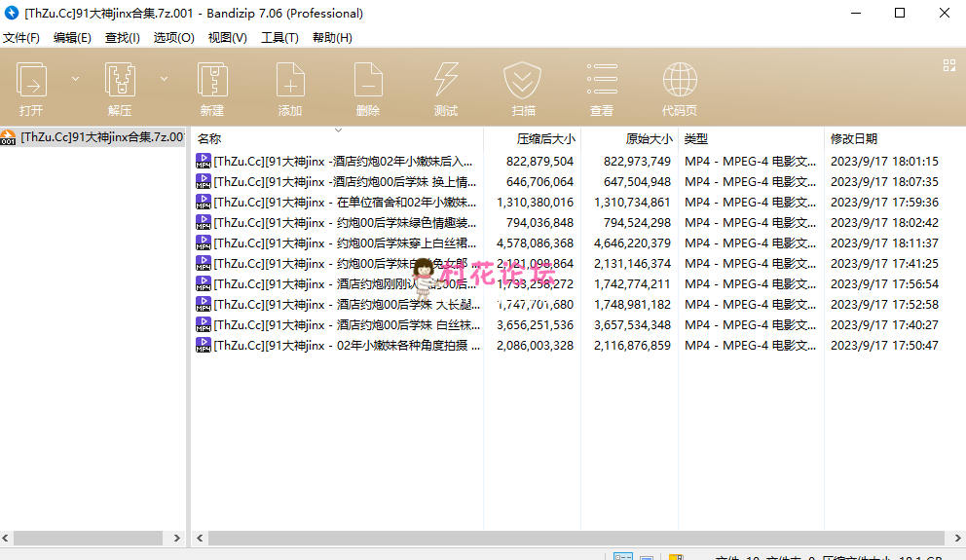Sort by the 原始大小 column header
Viewport: 966px width, 560px height.
[649, 139]
